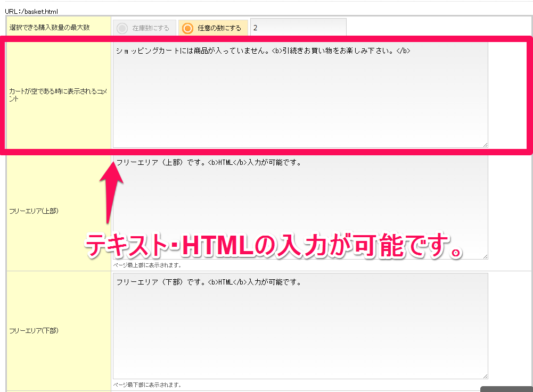
Task: Click the pink upward arrow annotation
Action: (111, 191)
